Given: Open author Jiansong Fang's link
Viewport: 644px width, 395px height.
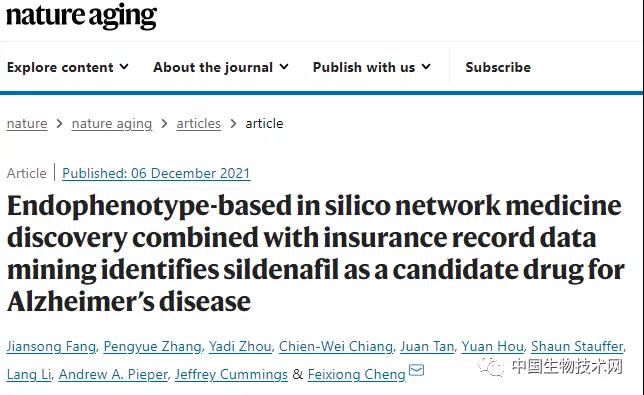Looking at the screenshot, I should tap(51, 347).
